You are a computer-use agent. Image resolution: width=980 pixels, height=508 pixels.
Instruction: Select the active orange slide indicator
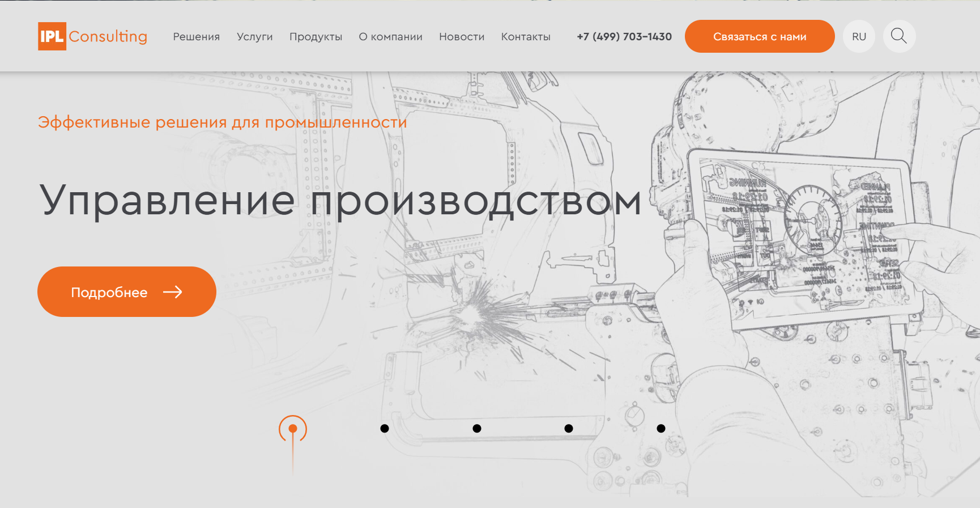pos(293,429)
